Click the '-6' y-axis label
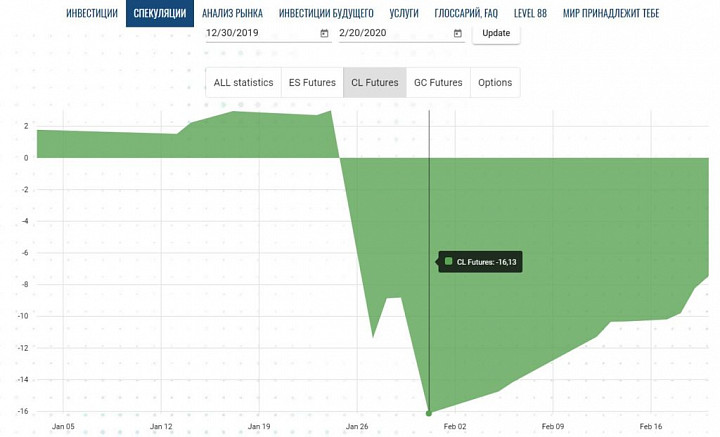The width and height of the screenshot is (720, 437). [x=24, y=253]
